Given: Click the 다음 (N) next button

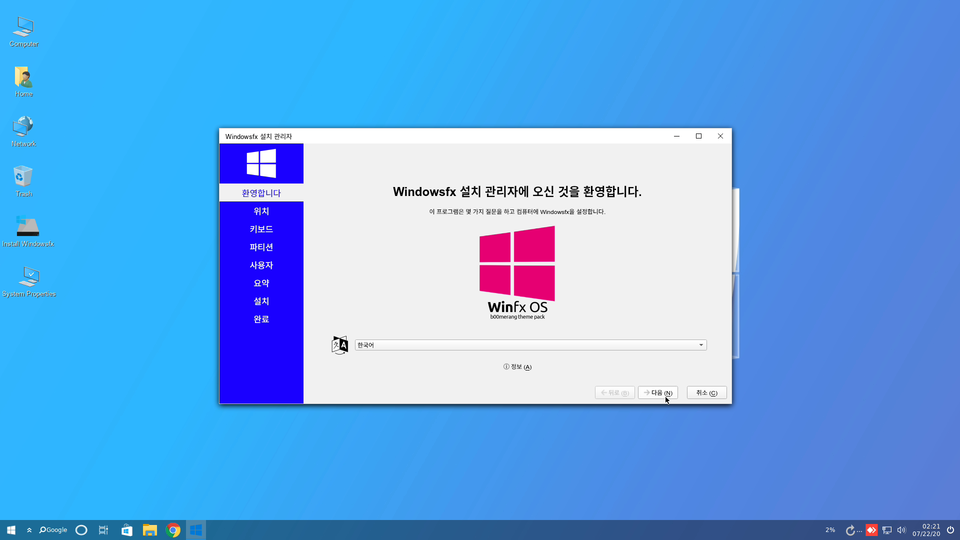Looking at the screenshot, I should pos(658,392).
